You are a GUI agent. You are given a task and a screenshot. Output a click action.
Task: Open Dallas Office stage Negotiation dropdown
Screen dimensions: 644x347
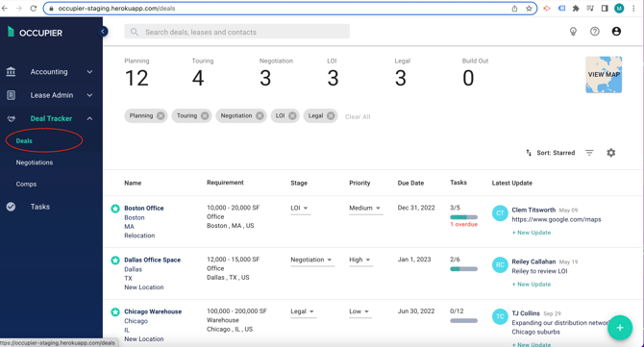pos(312,260)
